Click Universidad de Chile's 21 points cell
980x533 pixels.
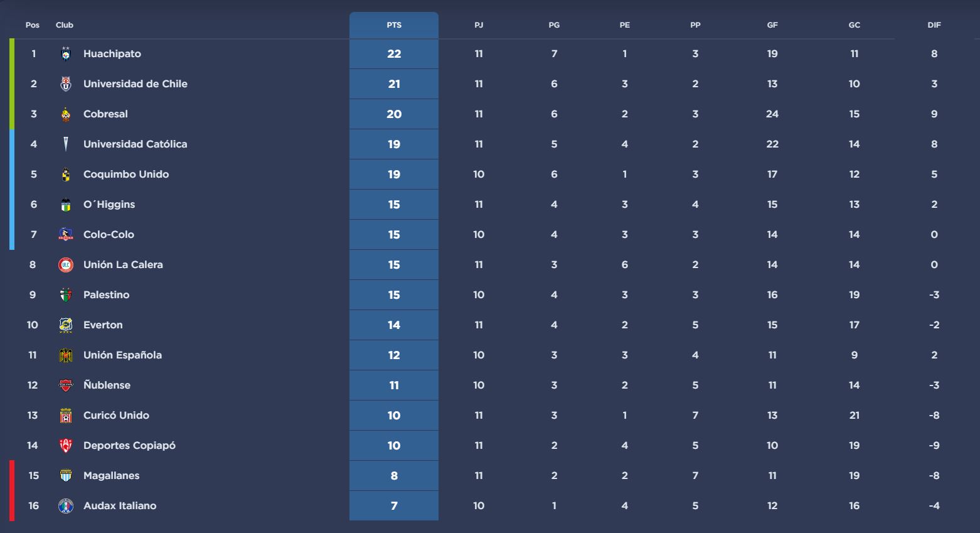(x=394, y=84)
